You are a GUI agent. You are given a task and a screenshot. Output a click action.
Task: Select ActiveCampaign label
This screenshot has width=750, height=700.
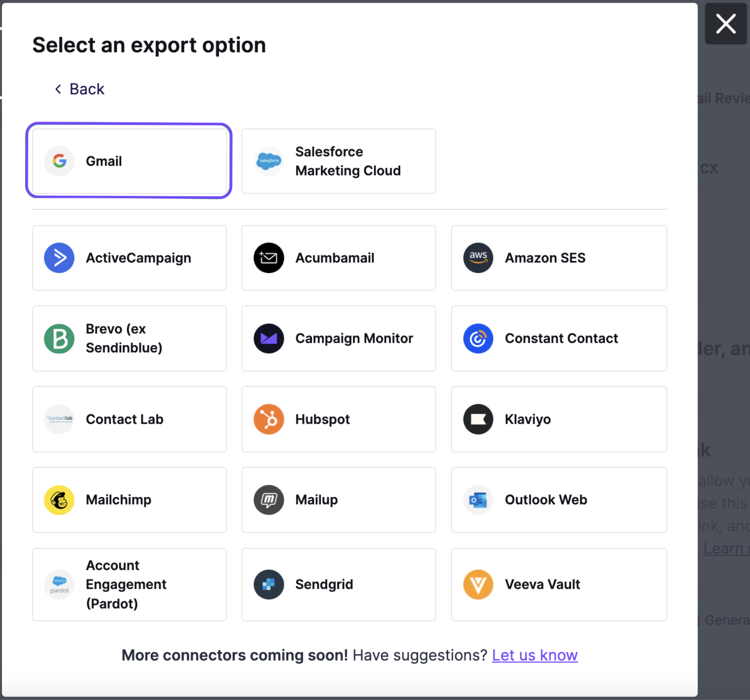click(x=138, y=258)
